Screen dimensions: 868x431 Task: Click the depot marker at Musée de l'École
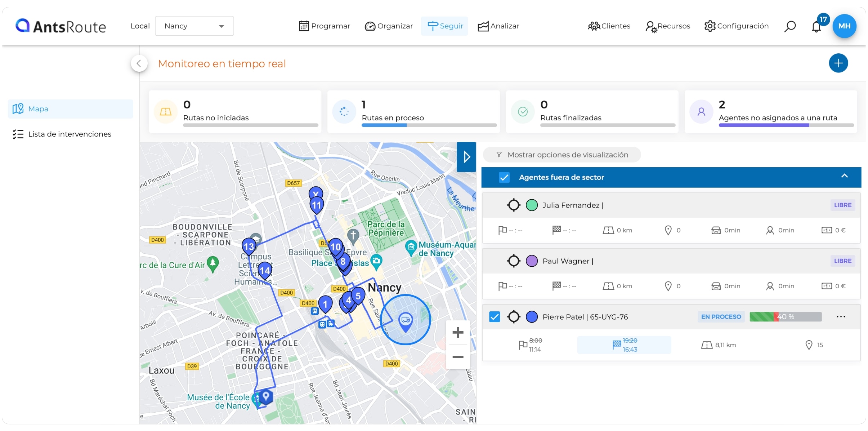266,396
